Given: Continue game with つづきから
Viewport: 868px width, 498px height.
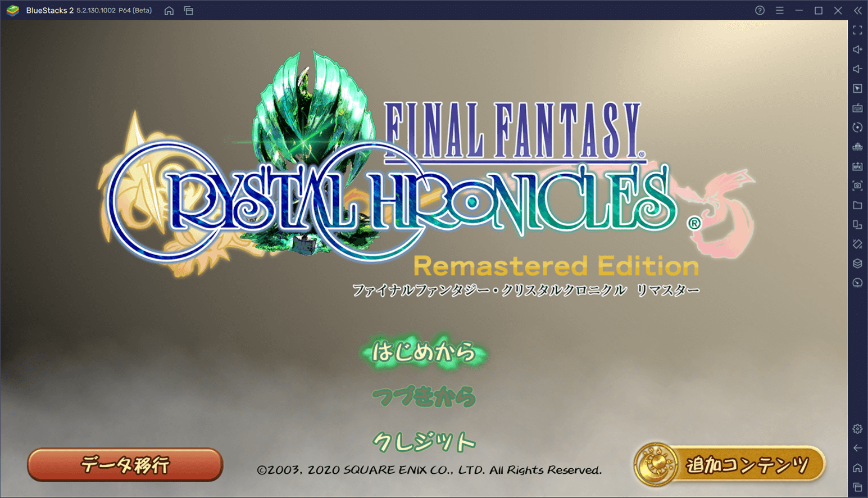Looking at the screenshot, I should [x=424, y=397].
